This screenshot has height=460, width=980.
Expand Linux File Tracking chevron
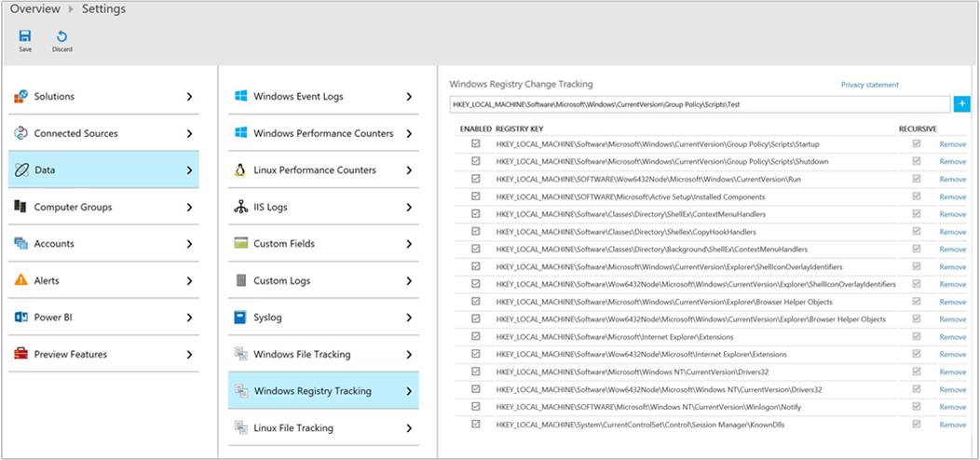click(x=409, y=427)
